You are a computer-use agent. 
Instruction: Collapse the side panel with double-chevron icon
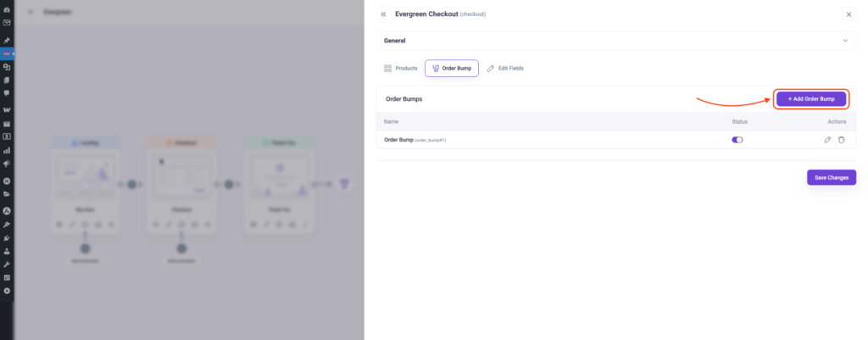383,14
